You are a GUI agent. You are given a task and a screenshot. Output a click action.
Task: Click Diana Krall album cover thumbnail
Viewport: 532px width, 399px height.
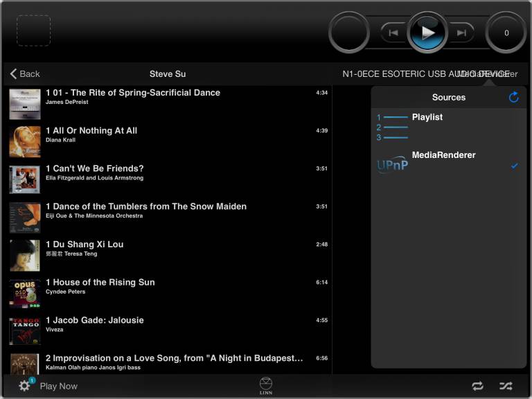pos(25,142)
